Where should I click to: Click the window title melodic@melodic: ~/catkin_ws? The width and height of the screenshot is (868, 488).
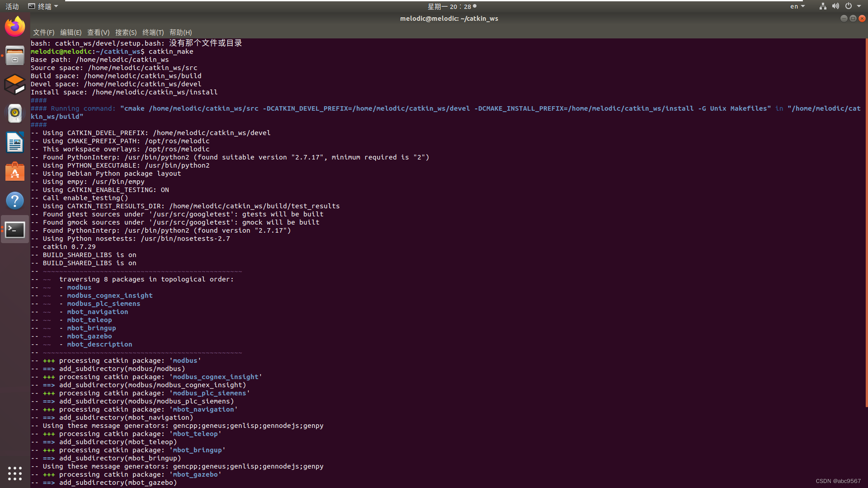[449, 19]
